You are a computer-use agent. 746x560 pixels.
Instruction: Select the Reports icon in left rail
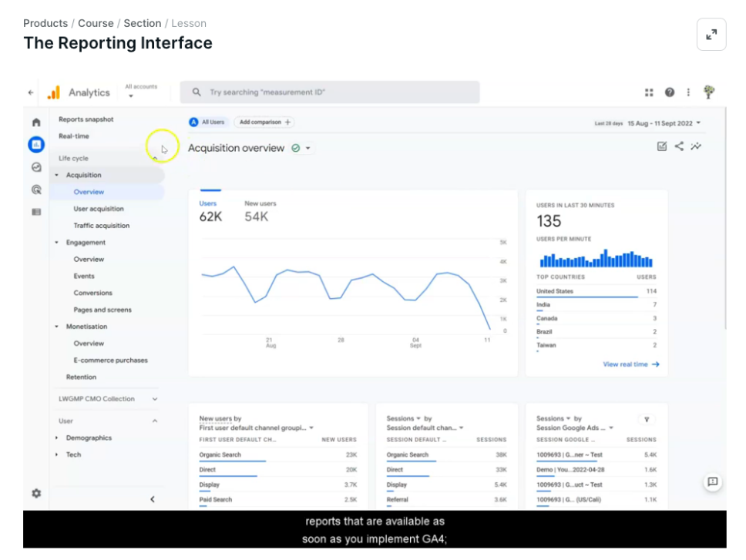click(x=35, y=144)
